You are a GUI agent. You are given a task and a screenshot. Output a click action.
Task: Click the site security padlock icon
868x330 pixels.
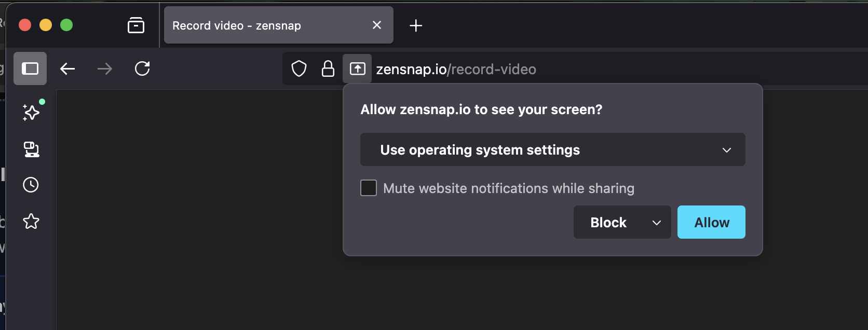(328, 68)
